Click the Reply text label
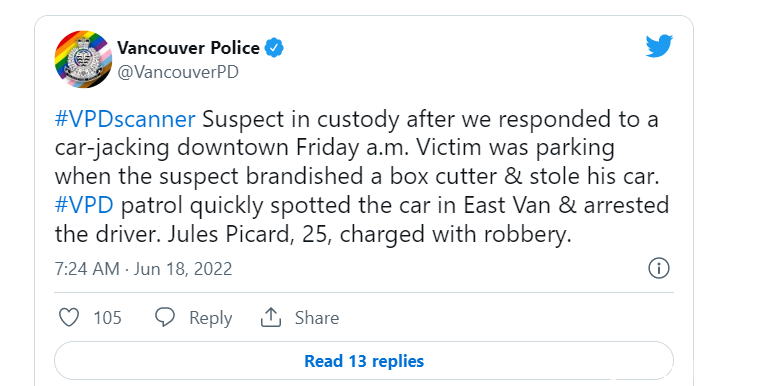This screenshot has height=386, width=773. [x=211, y=318]
